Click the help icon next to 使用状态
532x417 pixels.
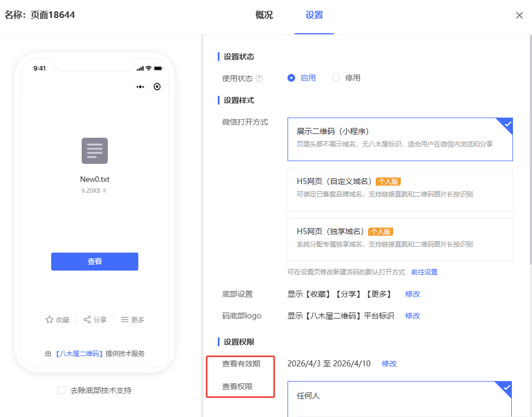pyautogui.click(x=259, y=78)
